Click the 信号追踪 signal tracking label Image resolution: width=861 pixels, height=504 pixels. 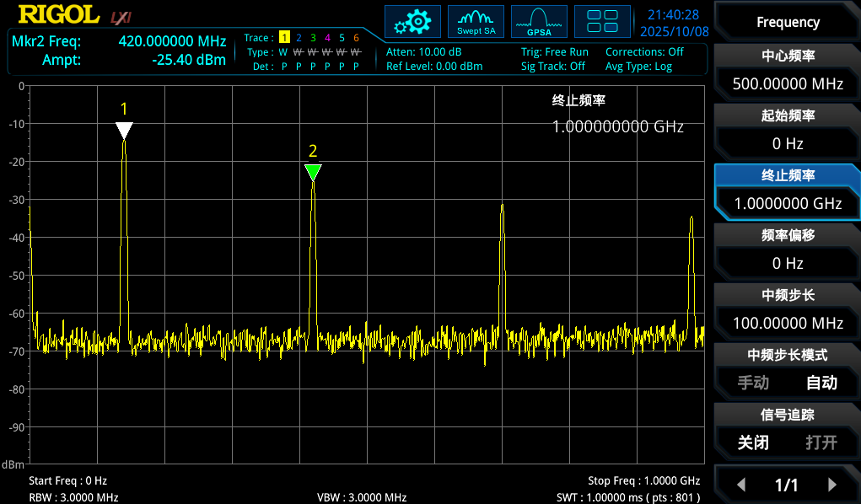coord(788,415)
